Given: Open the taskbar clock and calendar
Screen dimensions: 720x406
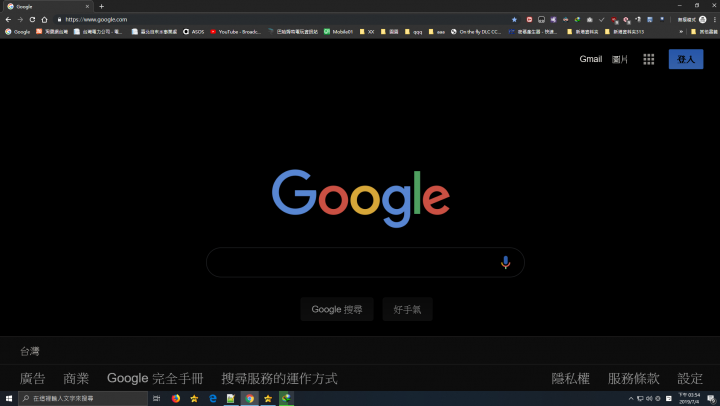Looking at the screenshot, I should [x=689, y=398].
